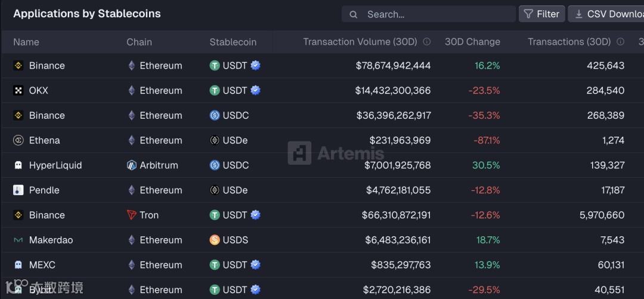Select the Arbitrum chain label

coord(159,165)
